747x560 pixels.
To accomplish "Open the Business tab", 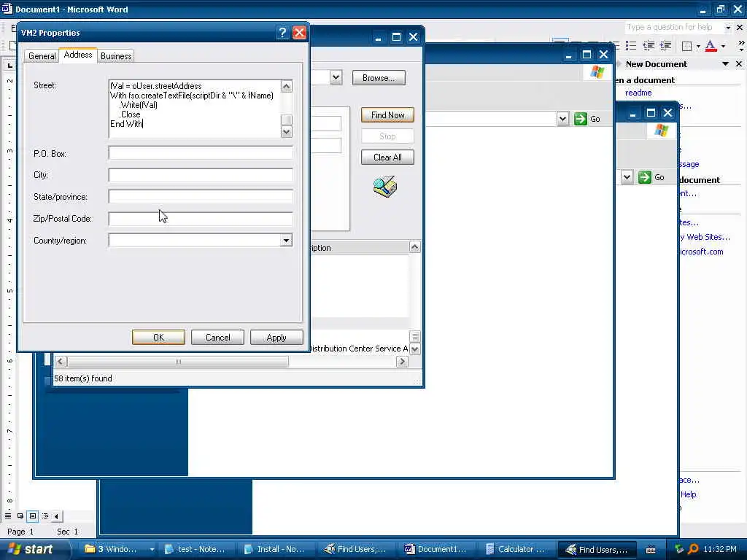I will pyautogui.click(x=116, y=55).
